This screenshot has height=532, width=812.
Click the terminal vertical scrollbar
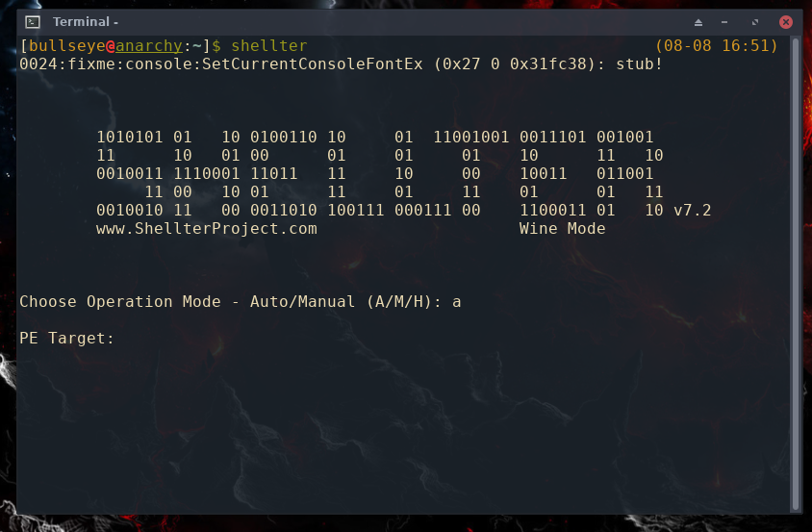(x=796, y=273)
